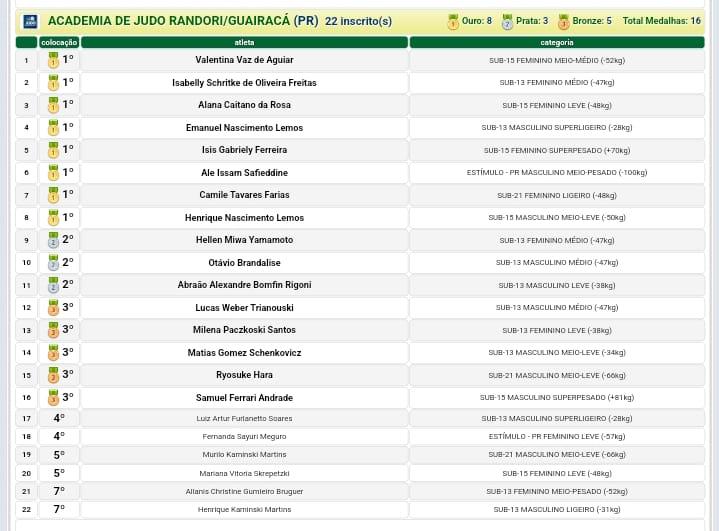Select athlete name Lucas Weber Trianouski

[x=244, y=307]
